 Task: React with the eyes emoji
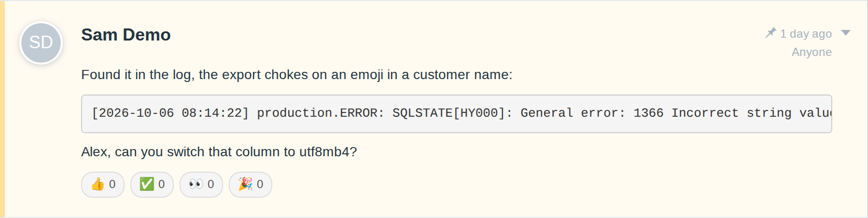[x=201, y=185]
